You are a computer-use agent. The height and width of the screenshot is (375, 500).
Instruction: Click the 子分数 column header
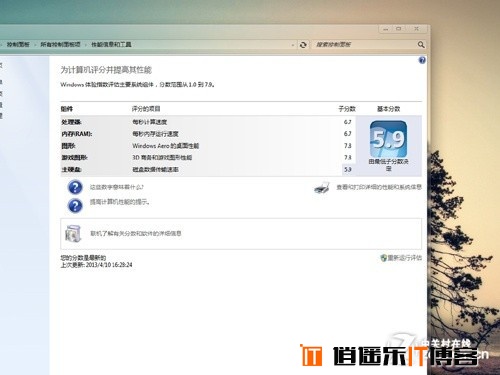(347, 109)
